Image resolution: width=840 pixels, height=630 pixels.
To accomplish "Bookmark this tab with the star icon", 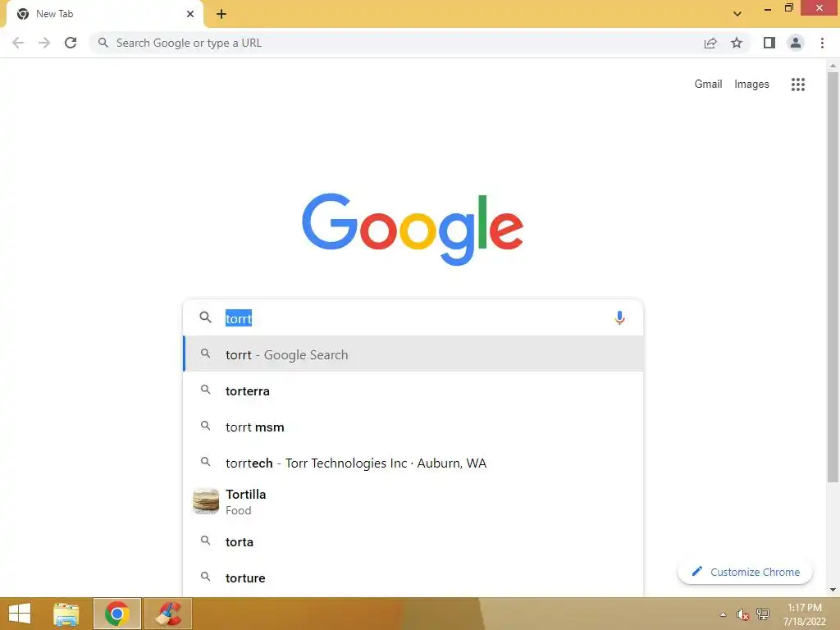I will (x=737, y=43).
